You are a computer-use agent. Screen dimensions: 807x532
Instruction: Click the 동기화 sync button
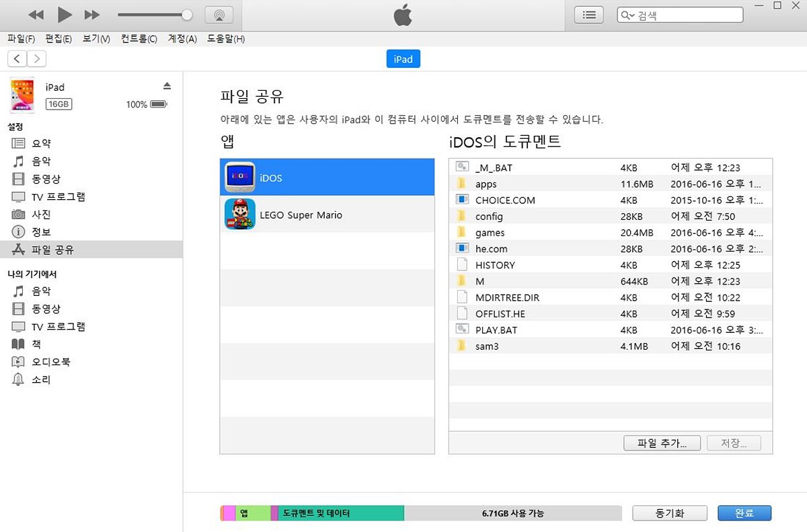tap(669, 513)
